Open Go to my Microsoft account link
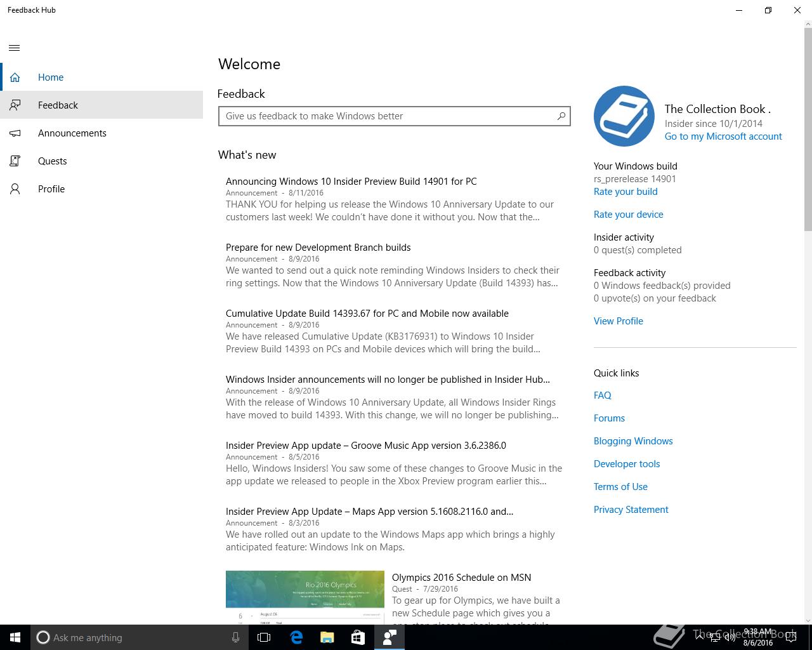812x650 pixels. click(x=723, y=136)
